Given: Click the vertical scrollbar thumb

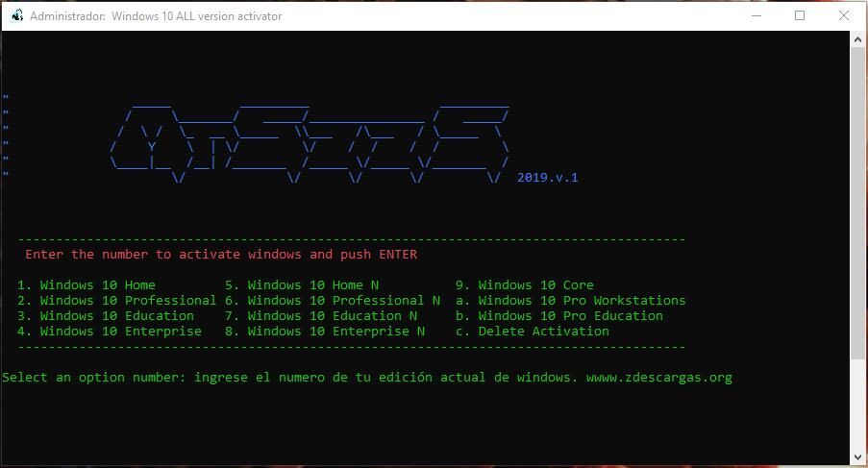Looking at the screenshot, I should [857, 203].
